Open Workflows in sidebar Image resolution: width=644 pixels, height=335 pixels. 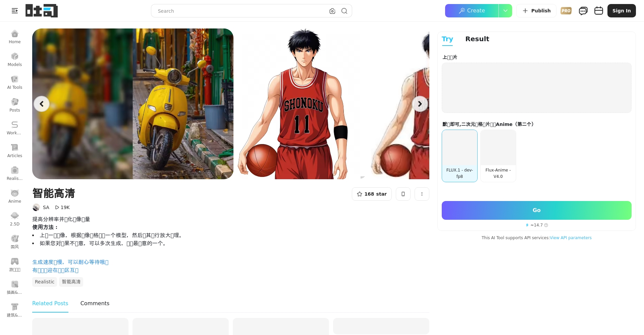pyautogui.click(x=15, y=128)
